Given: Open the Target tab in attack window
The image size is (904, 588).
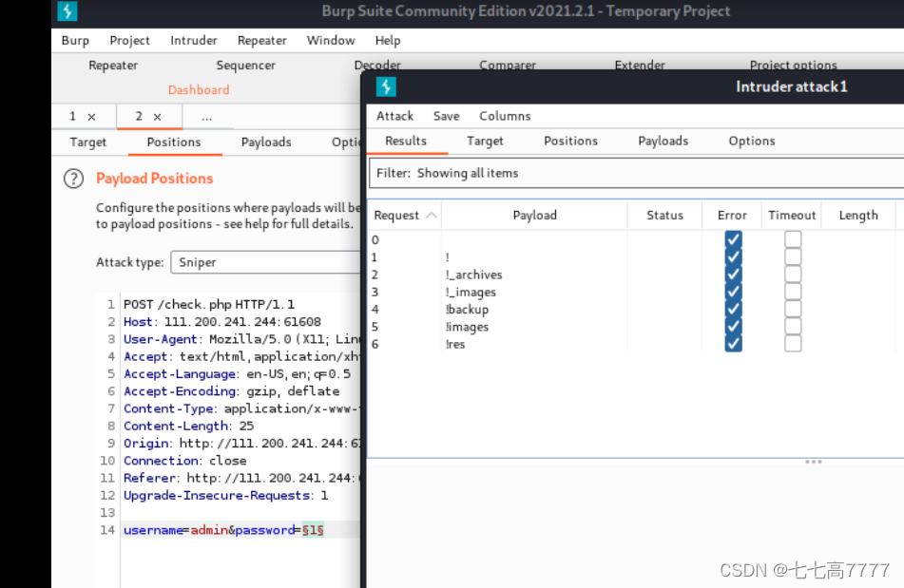Looking at the screenshot, I should pyautogui.click(x=485, y=142).
